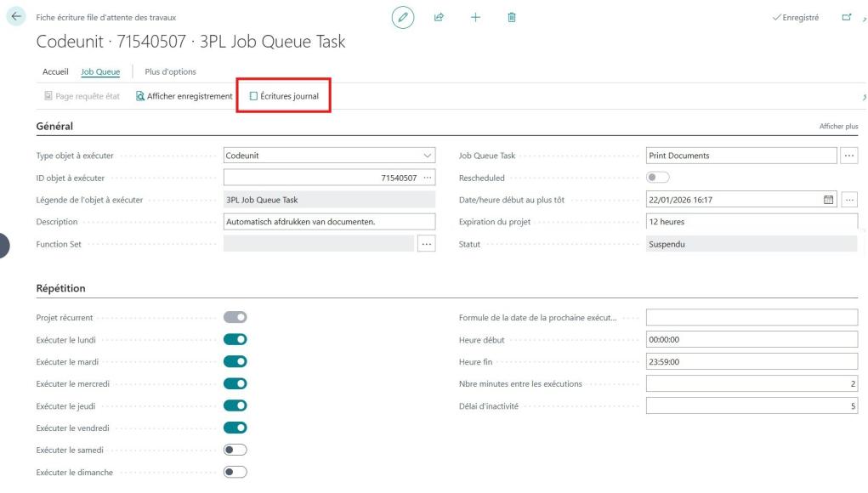Screen dimensions: 868x493
Task: Click the share icon
Action: tap(440, 18)
